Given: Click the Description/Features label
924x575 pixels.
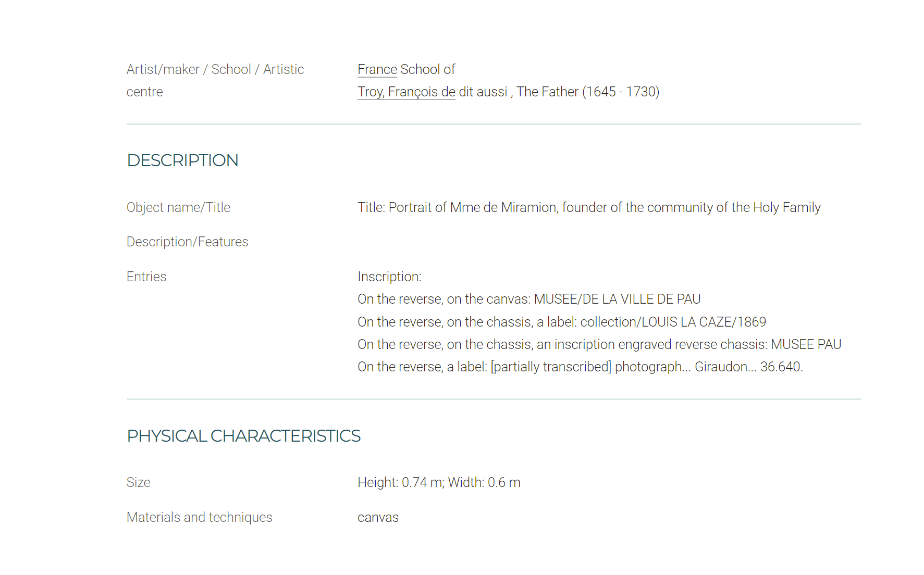Looking at the screenshot, I should 187,242.
